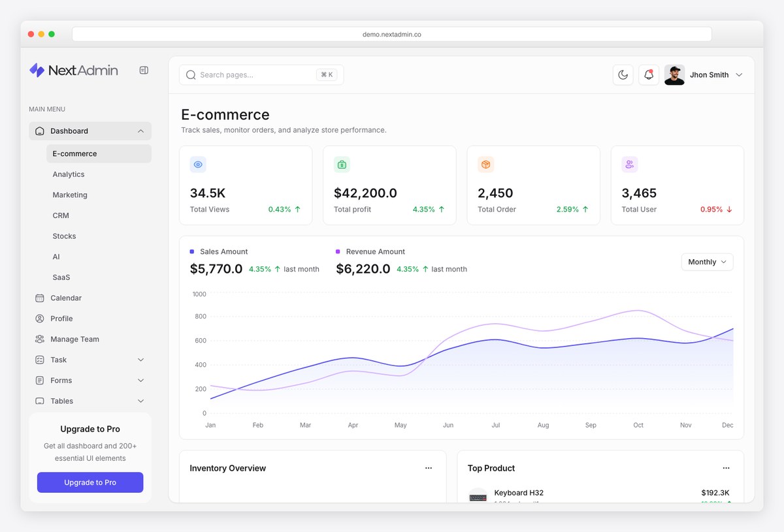784x532 pixels.
Task: Open the AI dashboard
Action: (56, 257)
